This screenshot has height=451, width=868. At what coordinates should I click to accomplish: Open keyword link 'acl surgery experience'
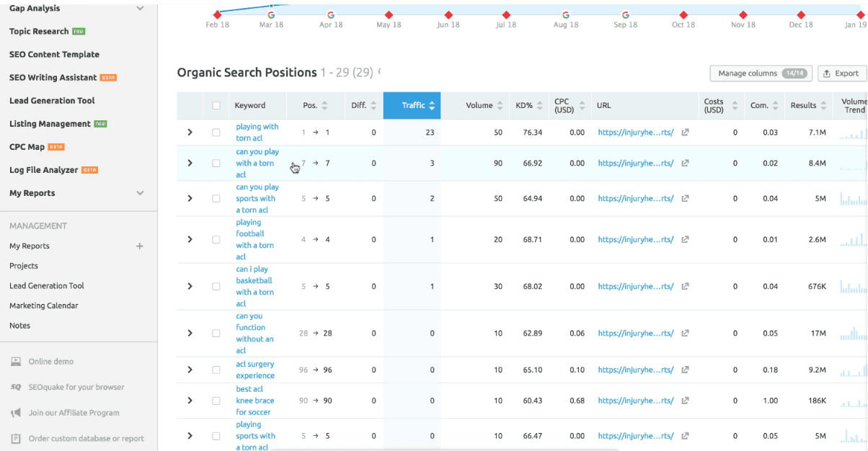tap(255, 370)
